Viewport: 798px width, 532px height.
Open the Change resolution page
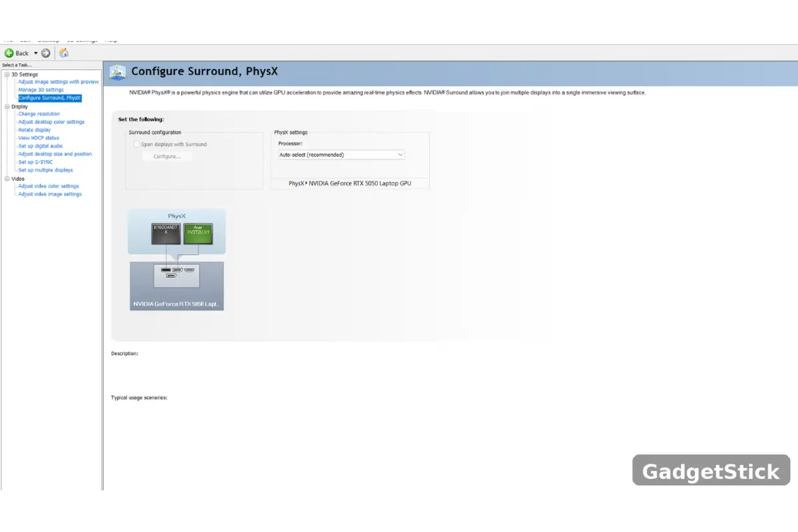pos(39,114)
